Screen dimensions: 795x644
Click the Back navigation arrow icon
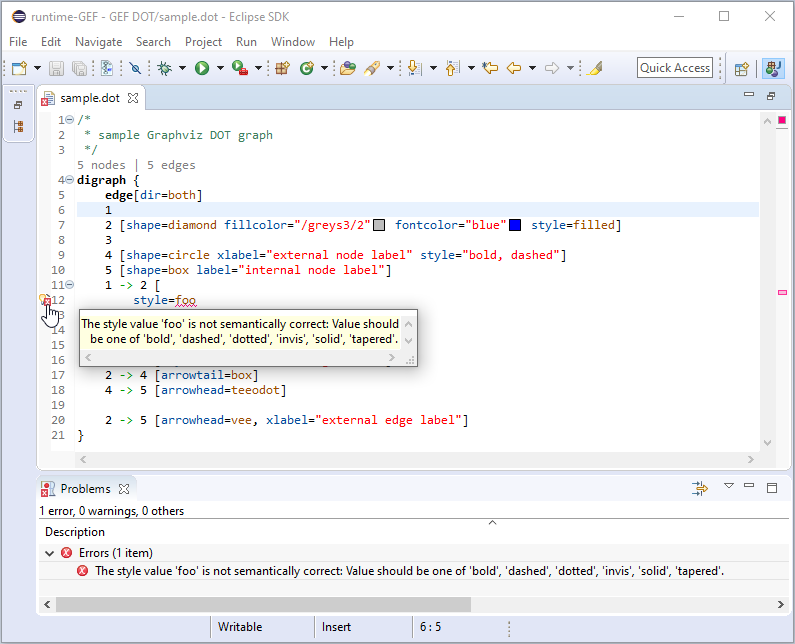click(515, 68)
